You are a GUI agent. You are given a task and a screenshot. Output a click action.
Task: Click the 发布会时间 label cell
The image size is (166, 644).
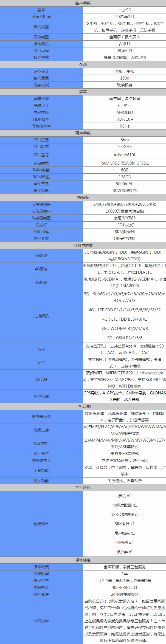(41, 17)
